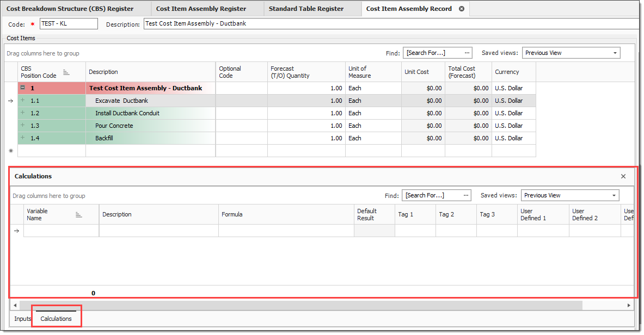Viewport: 644px width, 335px height.
Task: Switch to the Inputs bottom tab
Action: pos(22,319)
